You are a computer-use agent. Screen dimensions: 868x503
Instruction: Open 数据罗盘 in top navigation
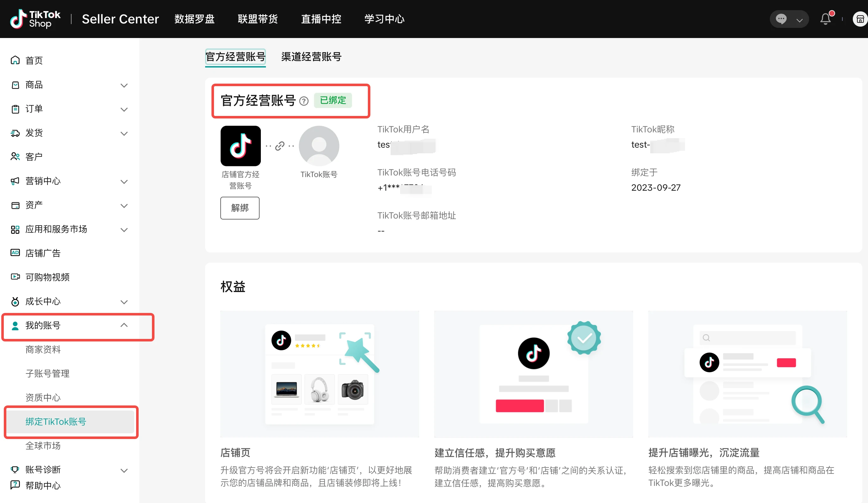click(194, 19)
